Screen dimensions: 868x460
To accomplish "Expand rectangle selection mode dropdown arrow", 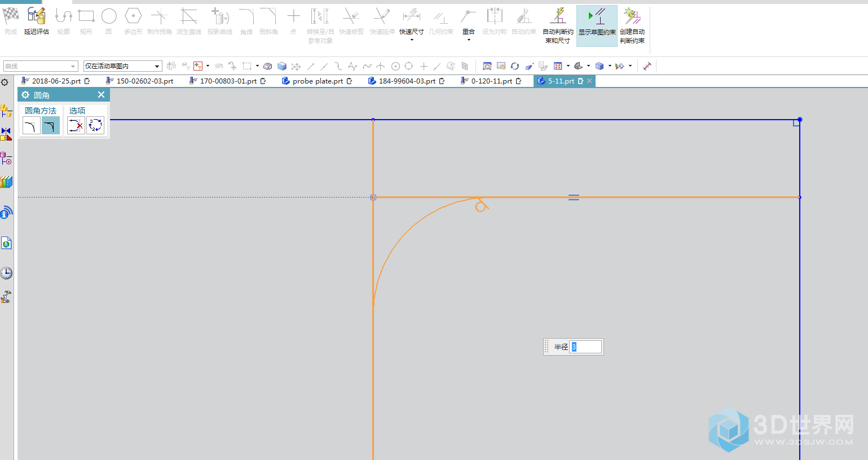I will click(x=257, y=66).
